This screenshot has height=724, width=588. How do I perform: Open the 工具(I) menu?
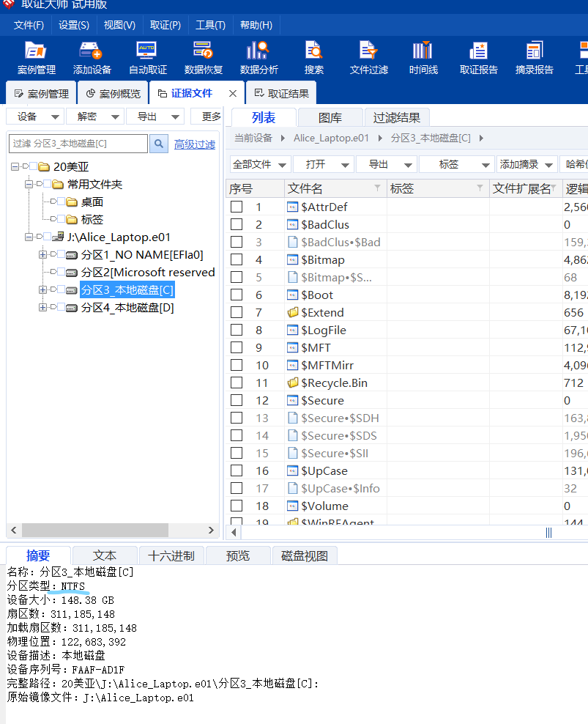[x=210, y=25]
